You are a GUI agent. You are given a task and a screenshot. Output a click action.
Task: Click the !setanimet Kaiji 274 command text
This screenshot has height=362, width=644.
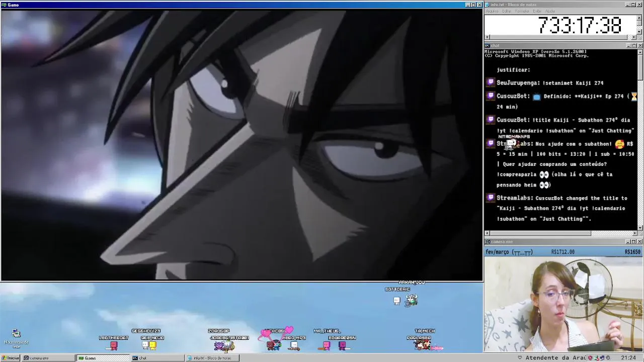click(573, 83)
